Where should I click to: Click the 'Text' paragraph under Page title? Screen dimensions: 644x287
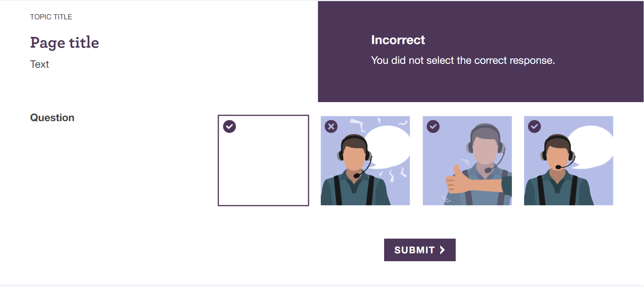pos(39,64)
